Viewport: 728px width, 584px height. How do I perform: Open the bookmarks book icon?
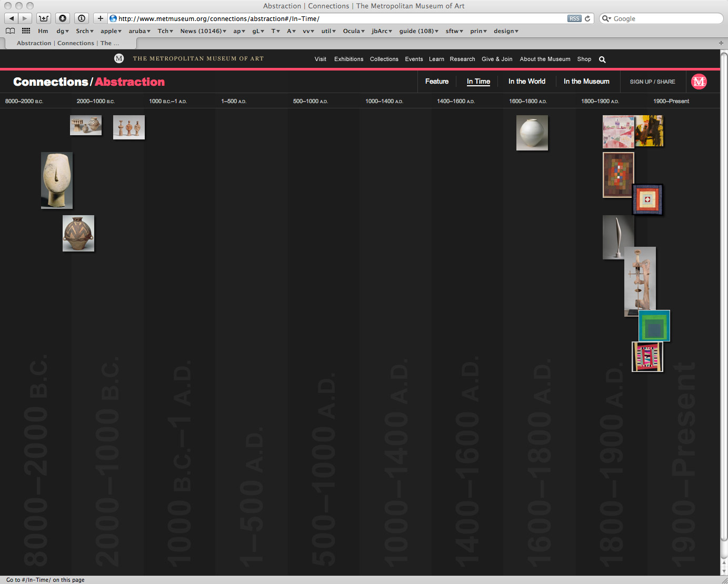pos(10,31)
